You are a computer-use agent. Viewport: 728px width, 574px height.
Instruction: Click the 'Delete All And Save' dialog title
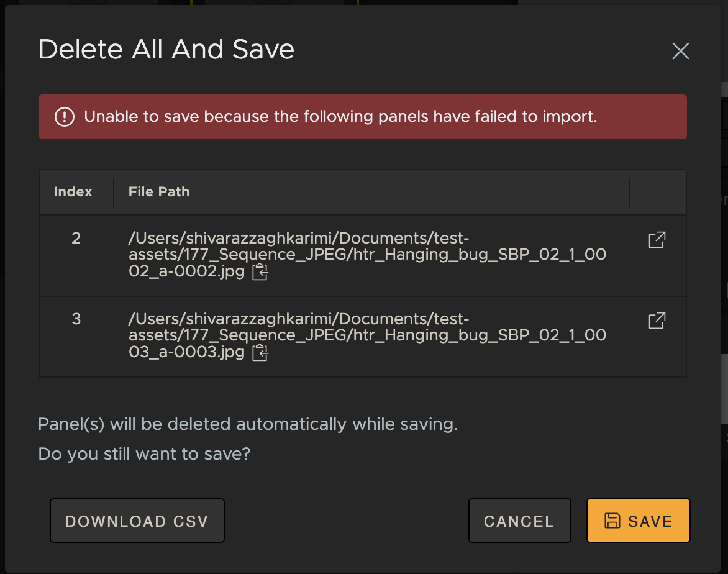click(166, 49)
